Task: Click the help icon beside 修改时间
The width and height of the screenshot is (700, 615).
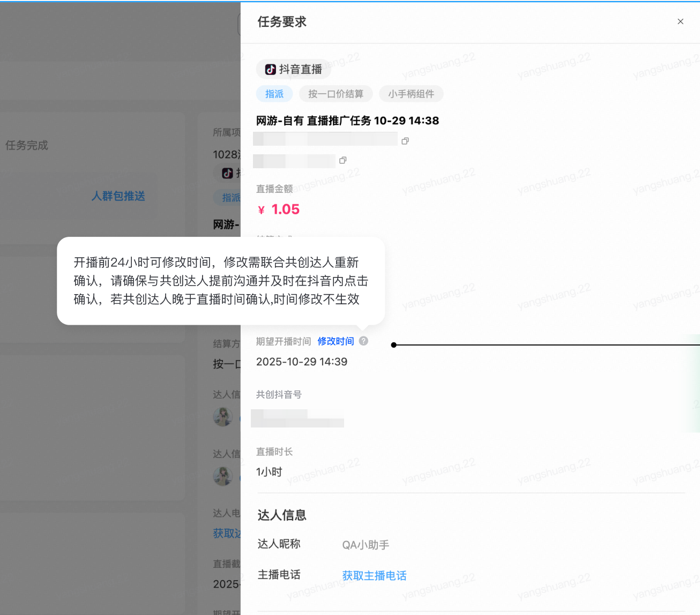Action: coord(363,341)
